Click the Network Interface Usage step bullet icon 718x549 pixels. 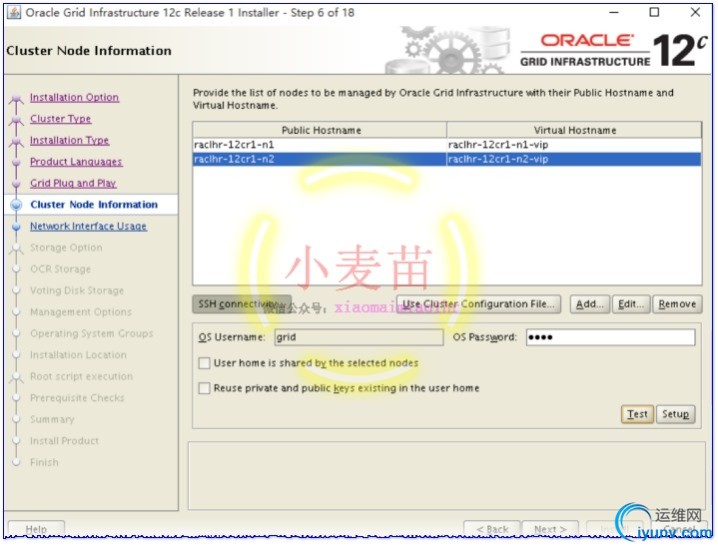tap(16, 227)
